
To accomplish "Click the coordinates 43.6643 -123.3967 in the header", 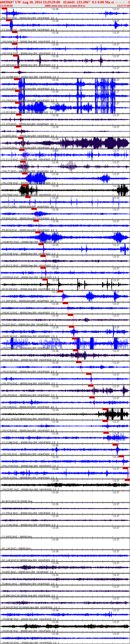I will (76, 2).
